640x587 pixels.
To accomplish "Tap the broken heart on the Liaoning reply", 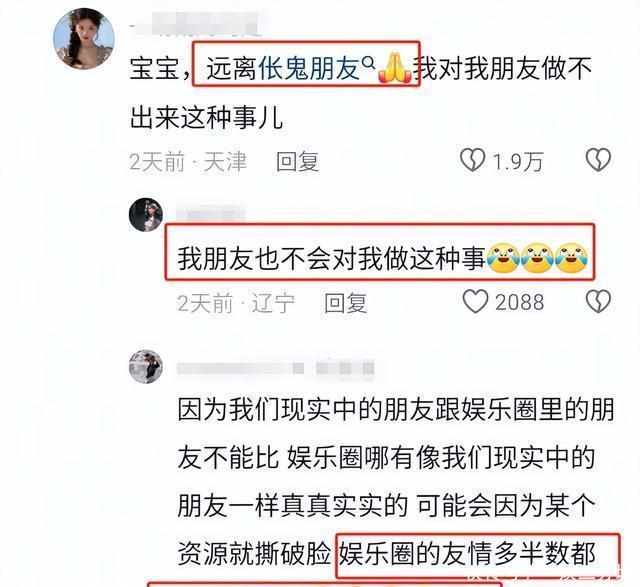I will pos(598,301).
